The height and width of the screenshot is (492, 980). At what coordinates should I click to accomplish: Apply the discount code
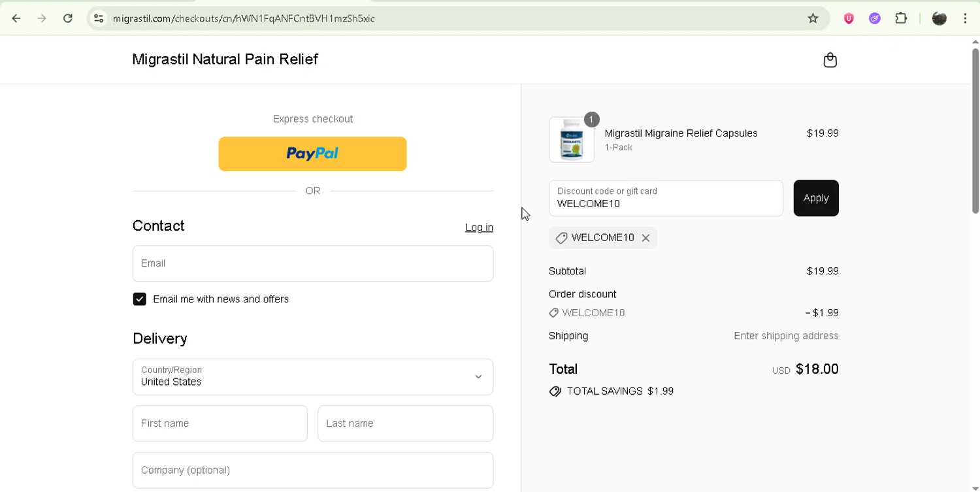816,198
